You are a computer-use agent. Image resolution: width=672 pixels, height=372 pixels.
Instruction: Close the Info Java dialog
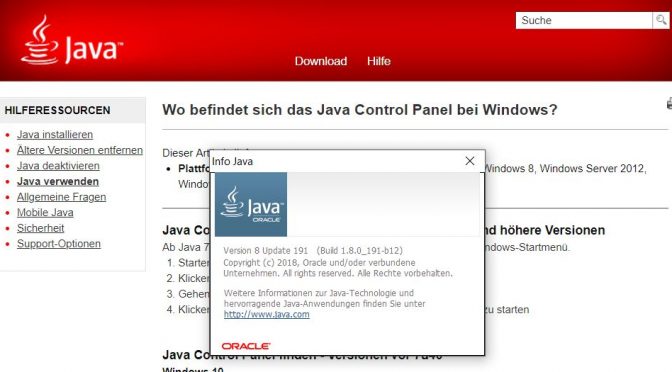coord(470,161)
